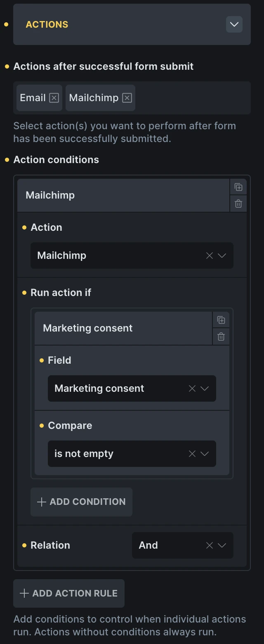Duplicate the Marketing consent condition
This screenshot has height=644, width=264.
click(x=221, y=320)
